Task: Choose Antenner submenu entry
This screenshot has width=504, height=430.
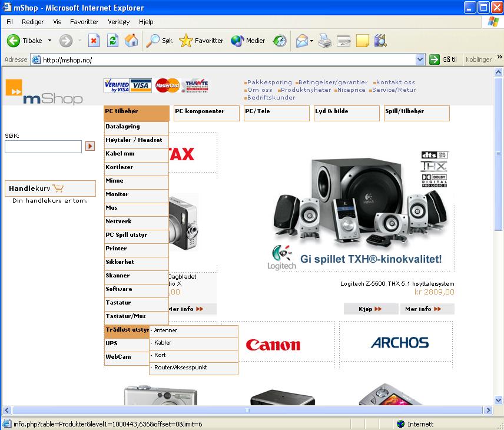Action: (194, 332)
